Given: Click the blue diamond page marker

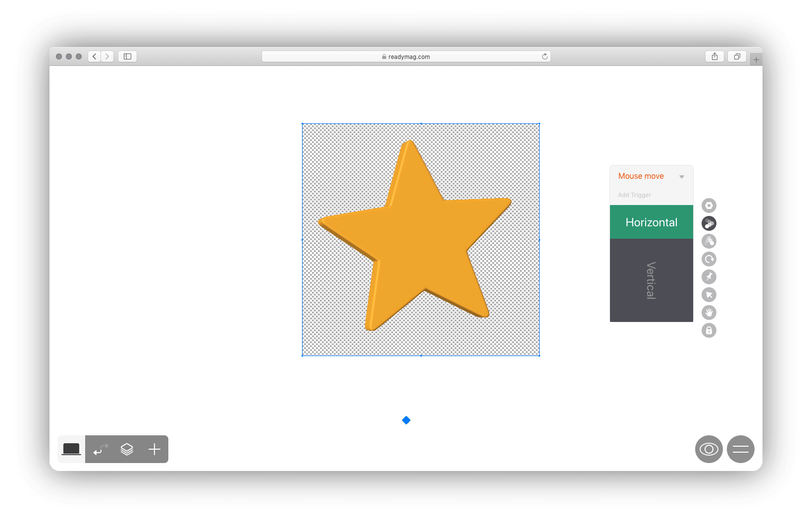Looking at the screenshot, I should pos(406,420).
